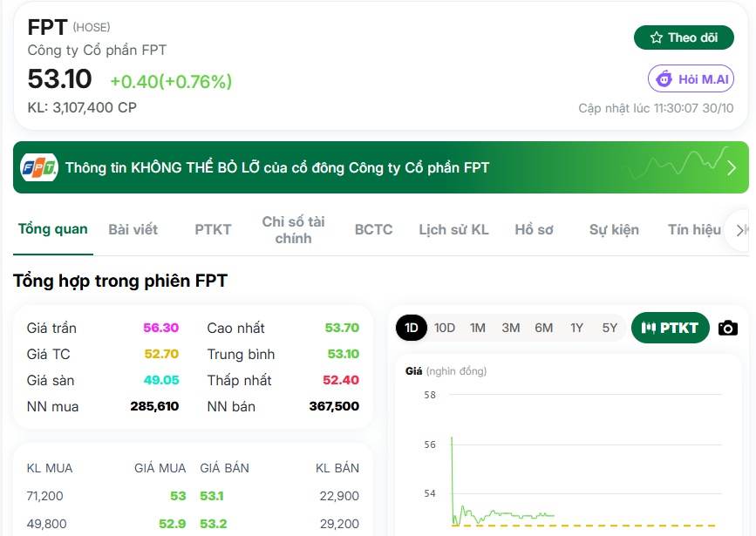Click the price change +0.40(+0.76%)
Screen dimensions: 756x536
click(x=171, y=81)
